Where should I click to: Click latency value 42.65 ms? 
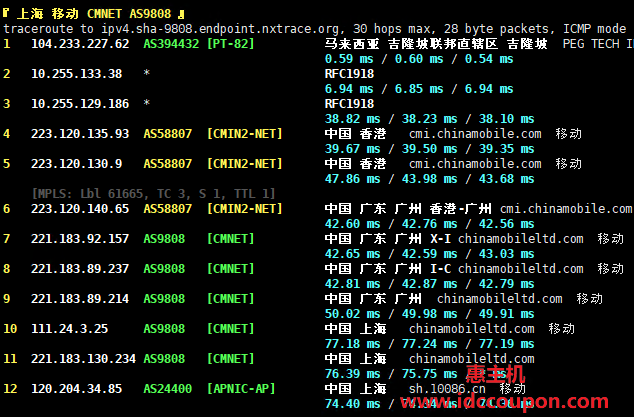coord(353,254)
